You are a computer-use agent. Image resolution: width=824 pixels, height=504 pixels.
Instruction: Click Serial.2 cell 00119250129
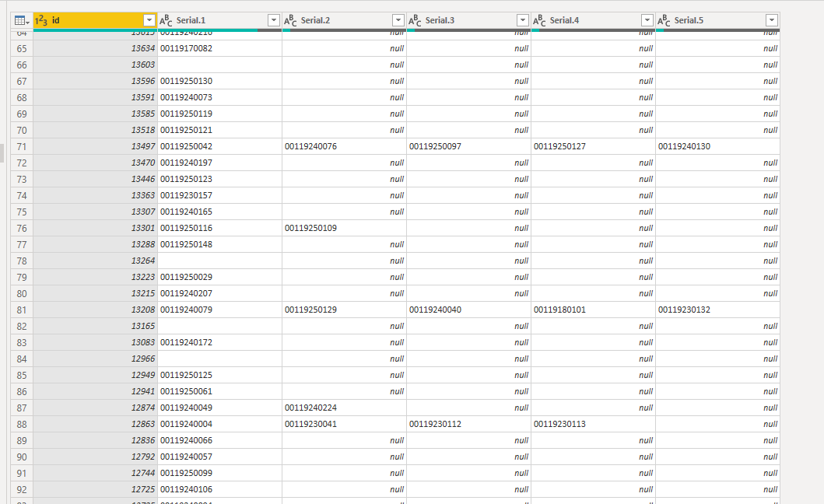pos(344,310)
